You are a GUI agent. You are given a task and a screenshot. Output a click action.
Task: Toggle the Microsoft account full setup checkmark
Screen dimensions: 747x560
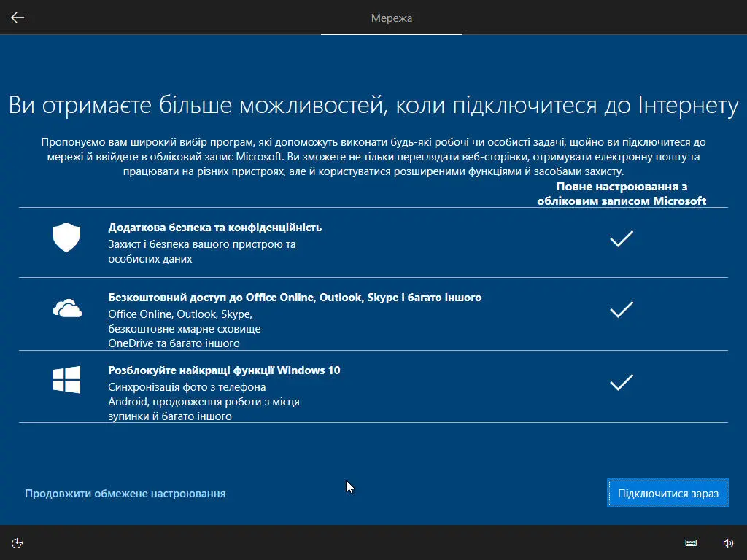pyautogui.click(x=622, y=238)
